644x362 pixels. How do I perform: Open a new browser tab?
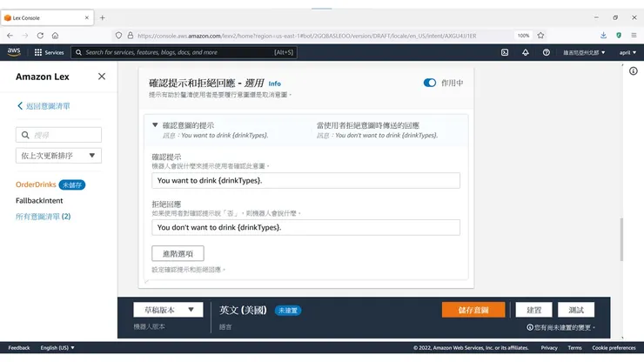[103, 17]
